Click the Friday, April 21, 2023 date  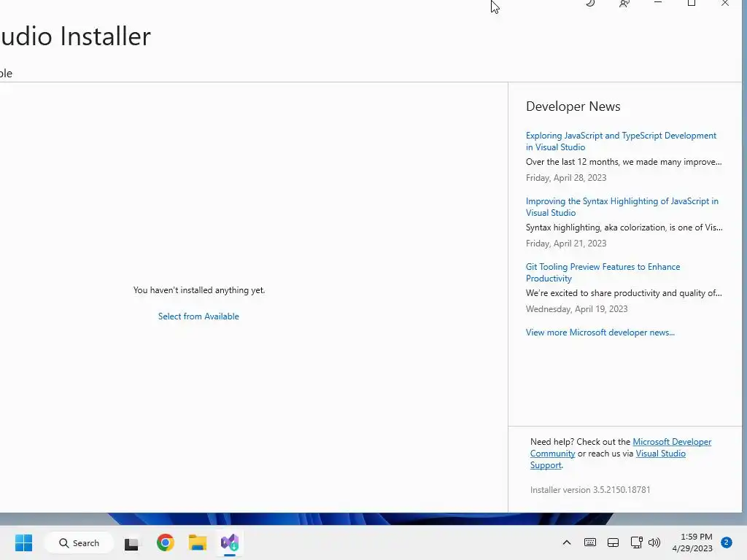[566, 244]
